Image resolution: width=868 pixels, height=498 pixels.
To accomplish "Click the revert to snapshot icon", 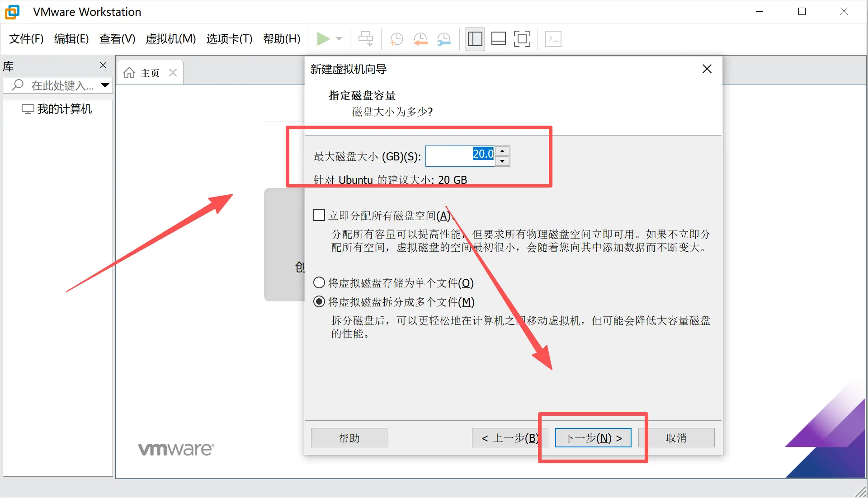I will click(x=420, y=39).
